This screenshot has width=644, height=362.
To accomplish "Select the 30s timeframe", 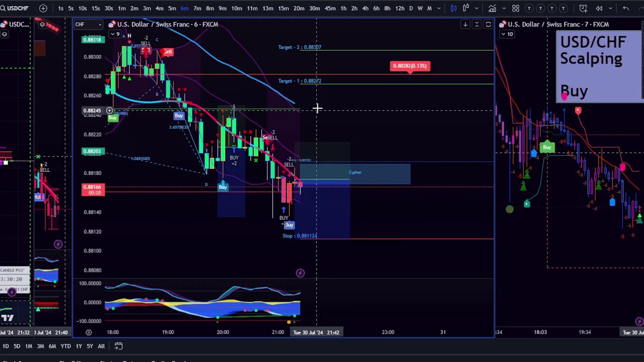I will [109, 8].
